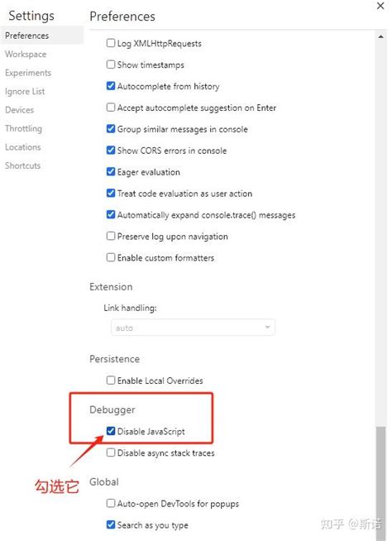Screen dimensions: 392x541
Task: Enable Log XMLHttpRequests checkbox
Action: [111, 43]
